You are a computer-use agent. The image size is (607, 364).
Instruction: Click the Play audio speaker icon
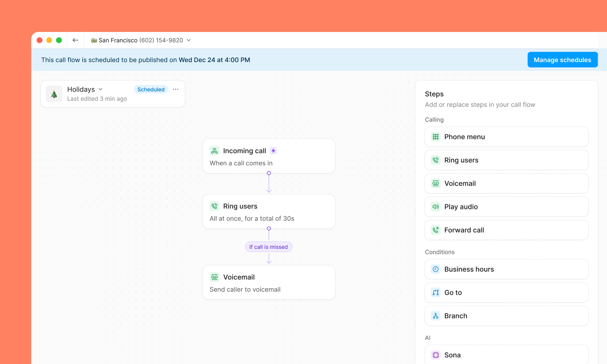point(436,207)
